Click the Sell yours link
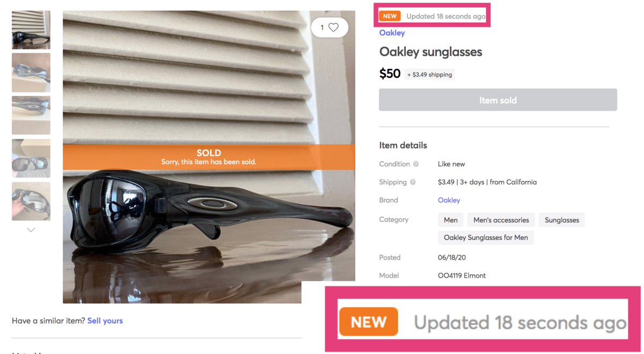Viewport: 644px width, 354px height. pos(105,321)
